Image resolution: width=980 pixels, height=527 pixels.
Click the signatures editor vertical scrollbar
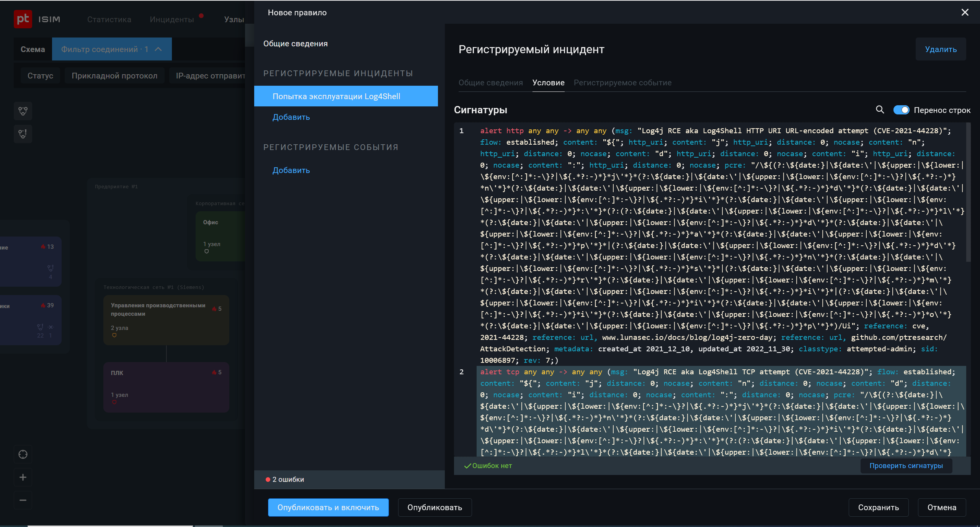click(x=968, y=191)
